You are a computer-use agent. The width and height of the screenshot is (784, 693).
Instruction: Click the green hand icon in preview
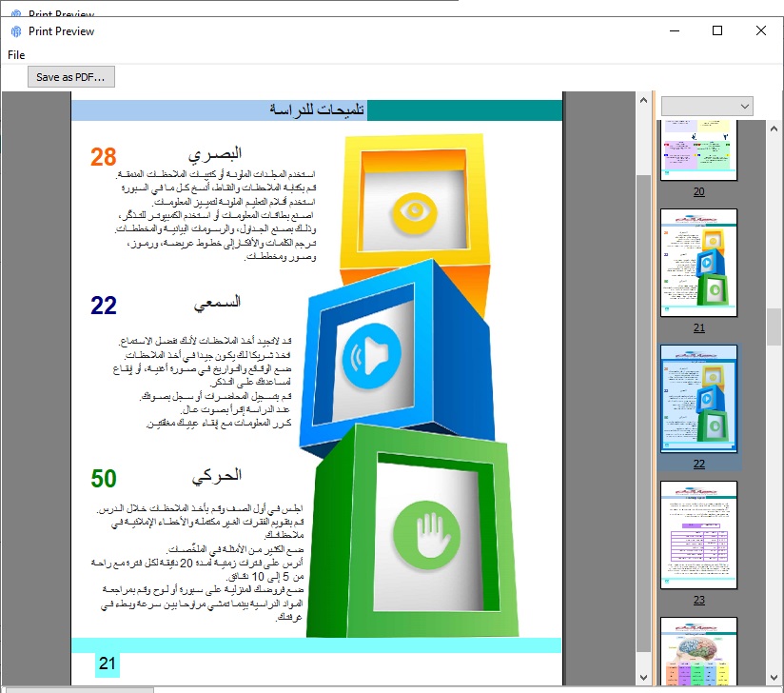coord(427,535)
